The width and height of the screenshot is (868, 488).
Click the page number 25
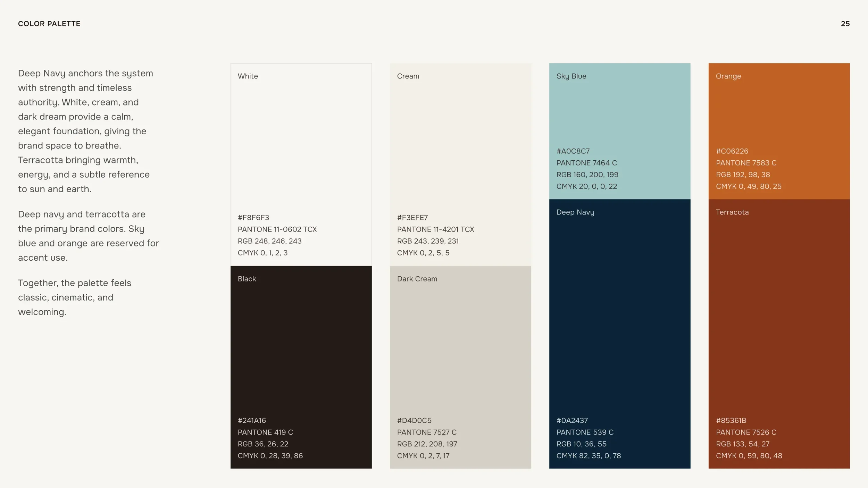pos(845,24)
